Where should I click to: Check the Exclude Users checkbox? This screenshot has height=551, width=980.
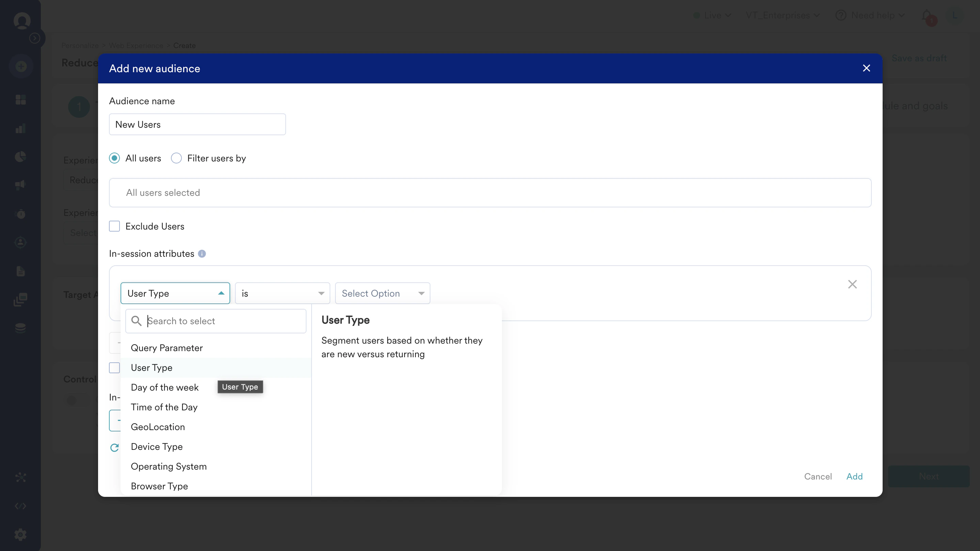114,226
